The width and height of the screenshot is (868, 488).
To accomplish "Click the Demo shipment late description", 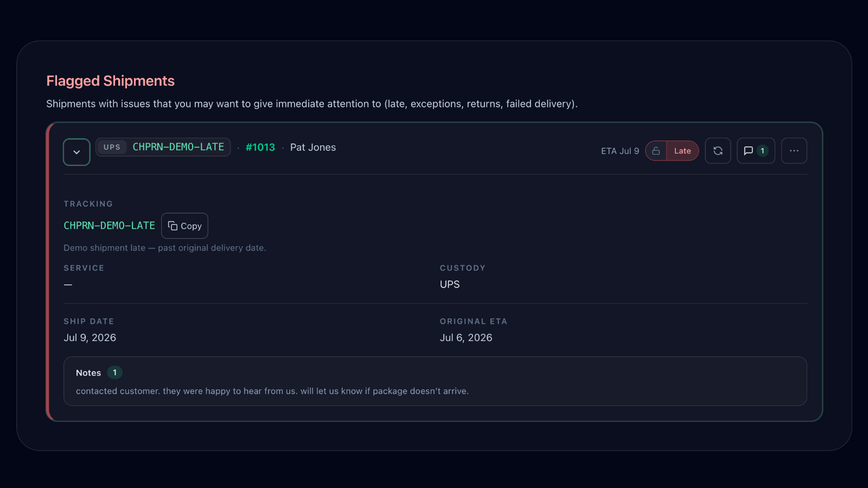I will coord(165,248).
